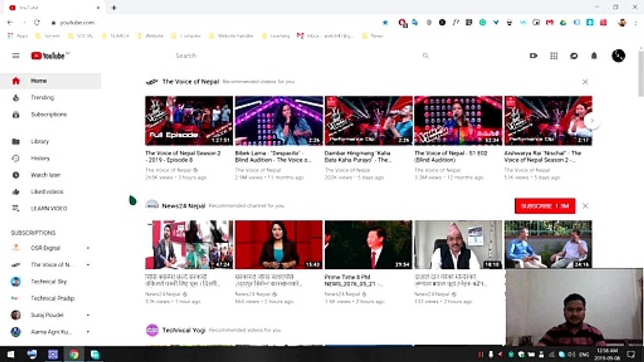The width and height of the screenshot is (644, 362).
Task: Open Technical Sky subscription channel
Action: [50, 282]
